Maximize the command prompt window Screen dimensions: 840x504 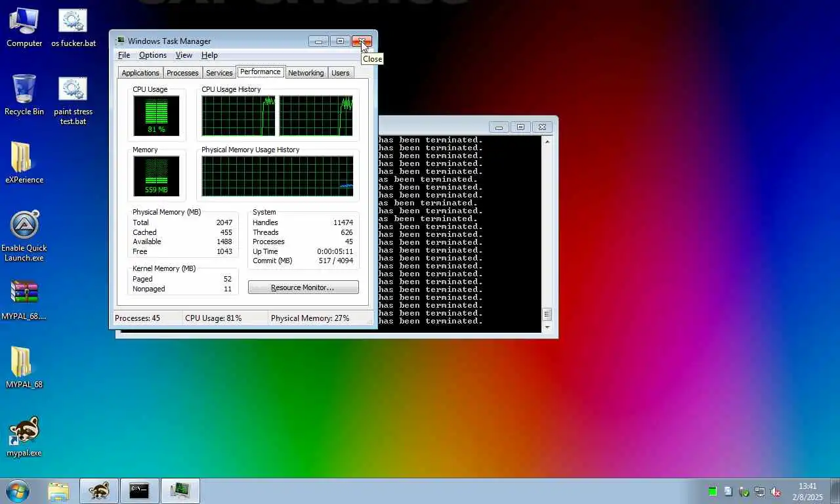tap(520, 127)
